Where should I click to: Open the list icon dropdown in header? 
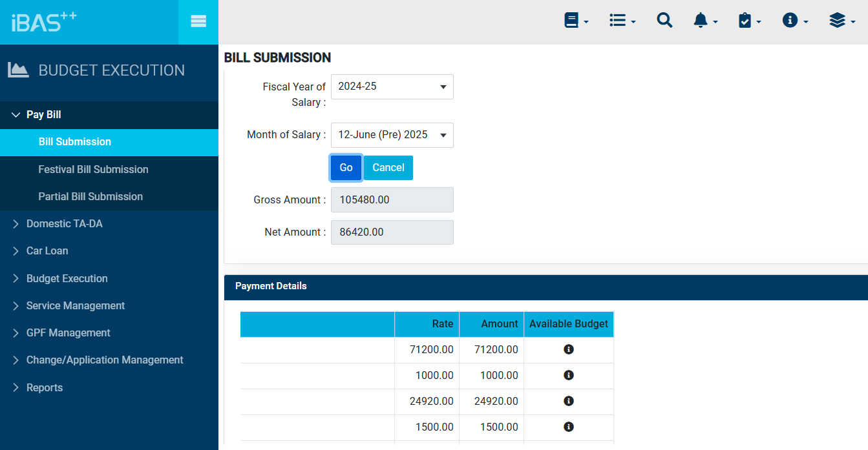[x=622, y=21]
